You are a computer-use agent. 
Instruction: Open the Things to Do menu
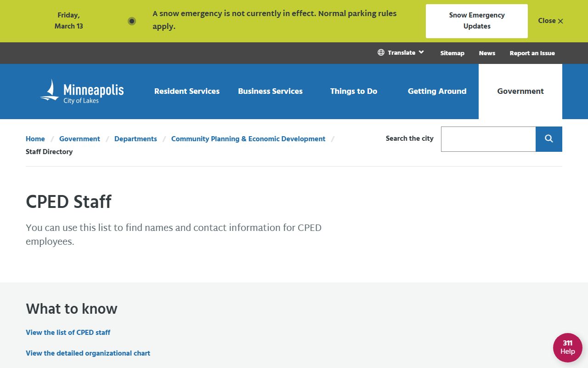(354, 91)
